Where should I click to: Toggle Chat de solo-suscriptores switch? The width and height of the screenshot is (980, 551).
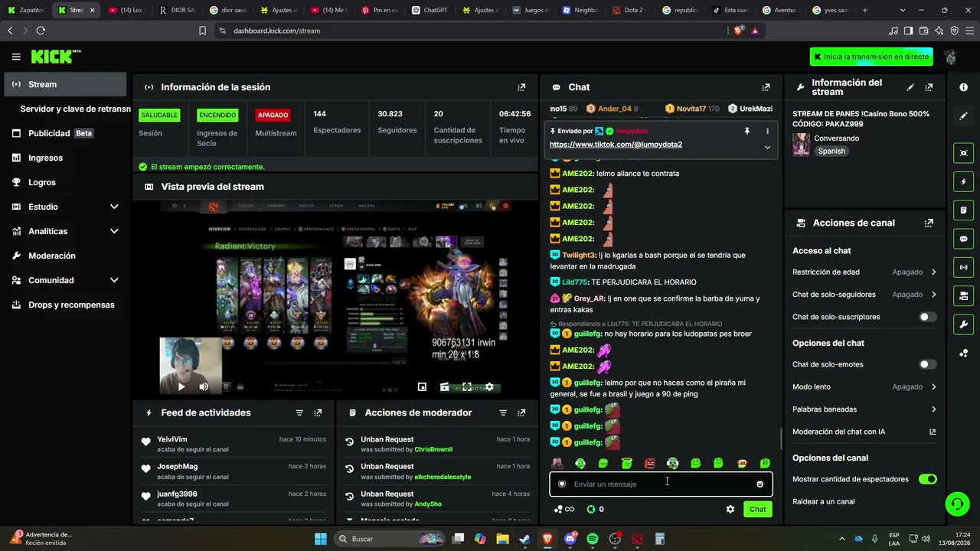[927, 317]
